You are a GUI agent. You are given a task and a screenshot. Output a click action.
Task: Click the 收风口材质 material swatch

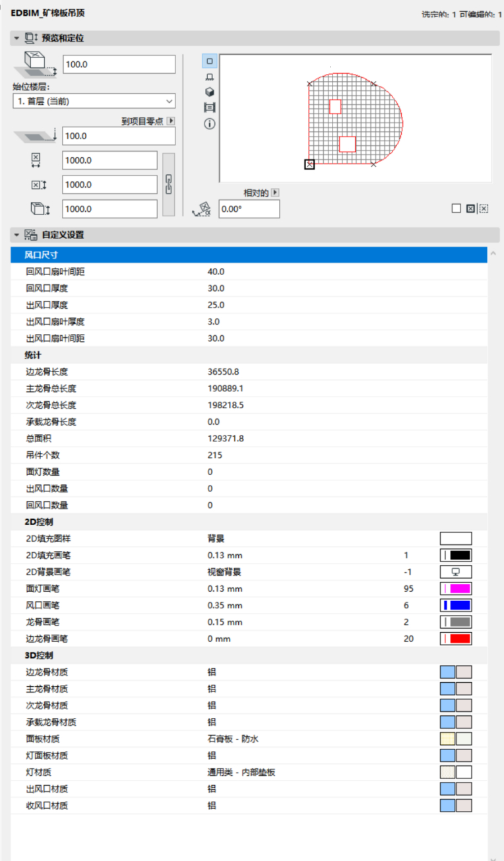[x=456, y=806]
